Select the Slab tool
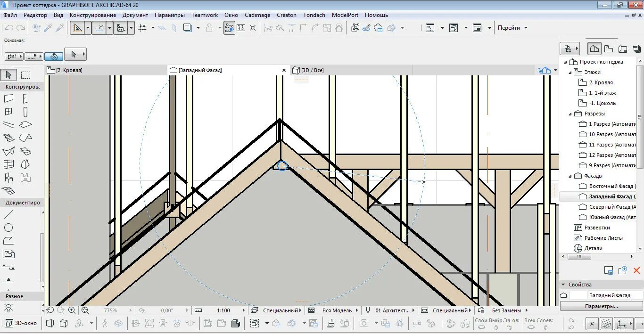The image size is (644, 334). tap(25, 125)
